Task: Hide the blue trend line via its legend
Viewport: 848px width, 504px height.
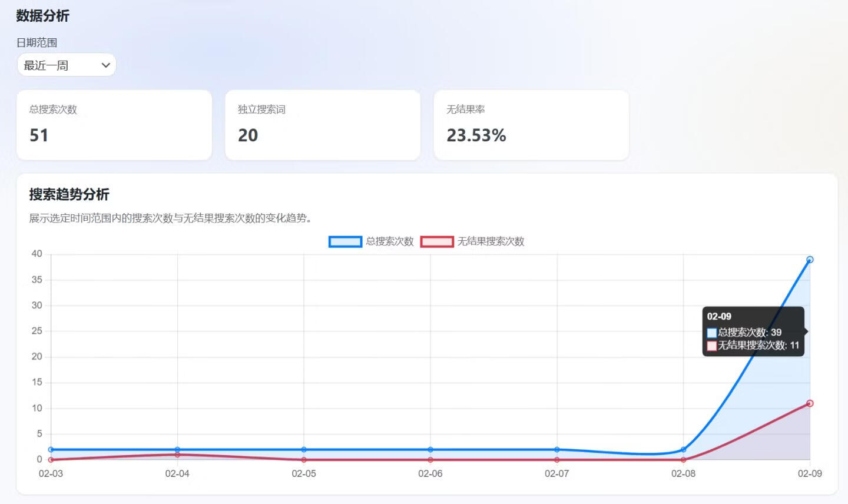Action: 344,241
